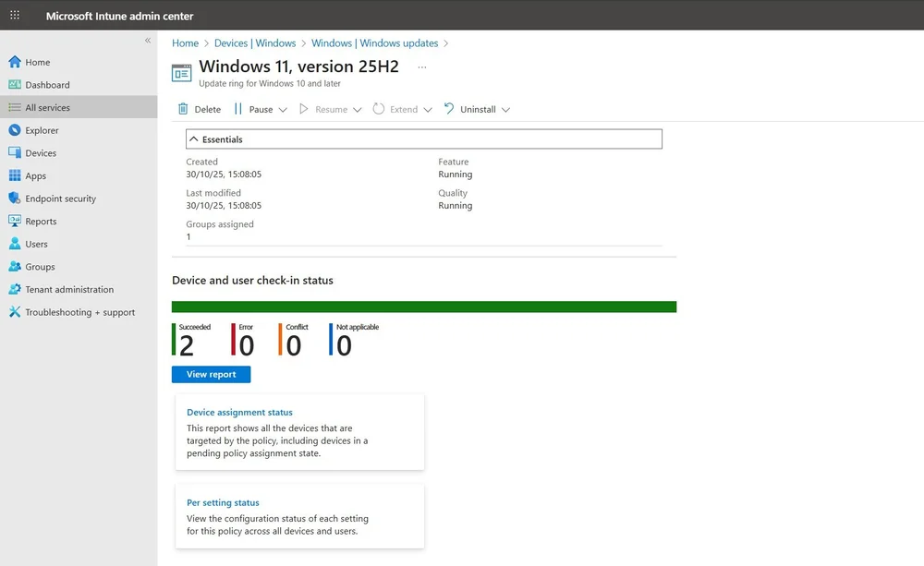The height and width of the screenshot is (566, 924).
Task: Click the Devices monitor icon
Action: tap(15, 152)
